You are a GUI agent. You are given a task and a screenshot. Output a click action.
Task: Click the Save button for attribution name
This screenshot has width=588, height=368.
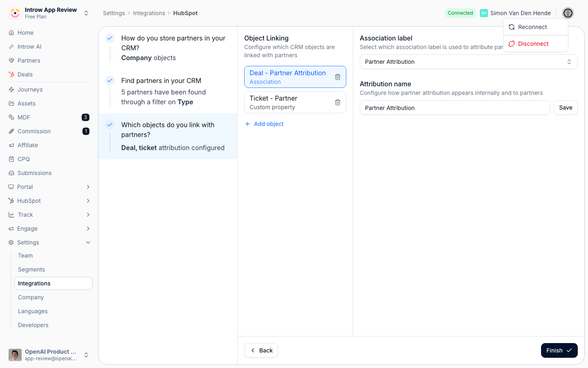point(566,108)
